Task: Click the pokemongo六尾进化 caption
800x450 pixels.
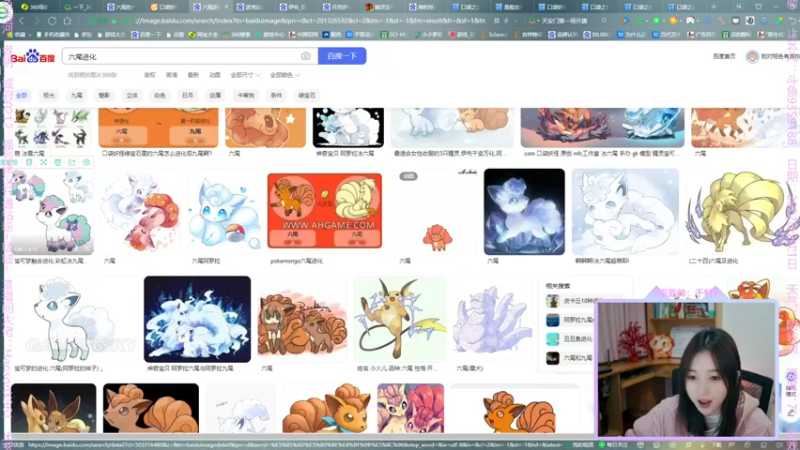Action: 296,261
